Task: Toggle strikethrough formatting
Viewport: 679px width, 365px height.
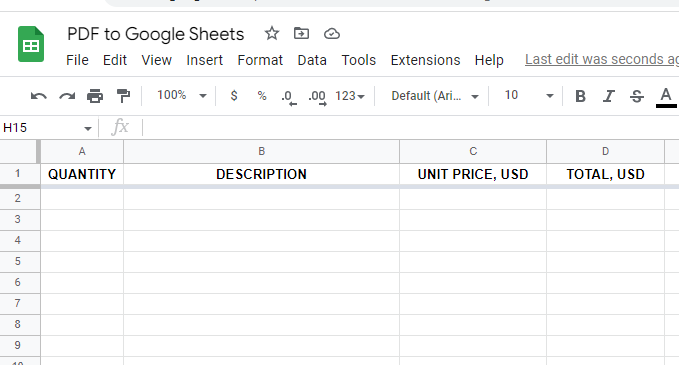Action: point(637,96)
